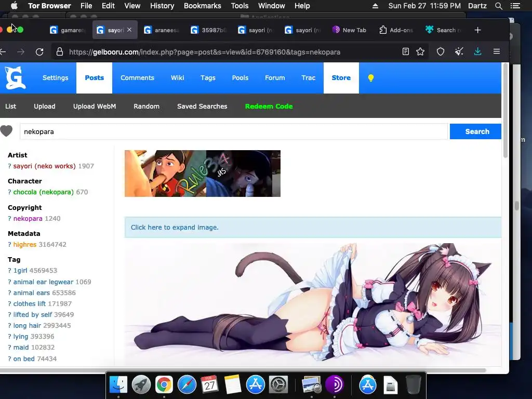Open Safari compass icon in dock
Image resolution: width=532 pixels, height=399 pixels.
(x=187, y=385)
